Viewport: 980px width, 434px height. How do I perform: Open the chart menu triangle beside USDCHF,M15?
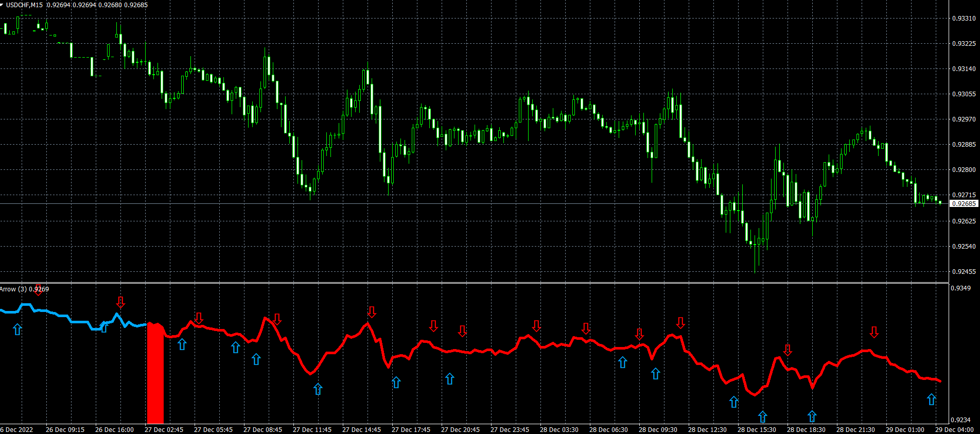point(2,5)
